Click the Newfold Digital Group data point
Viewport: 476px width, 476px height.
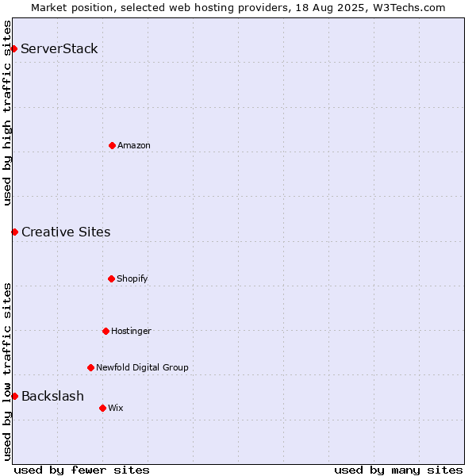pyautogui.click(x=90, y=367)
